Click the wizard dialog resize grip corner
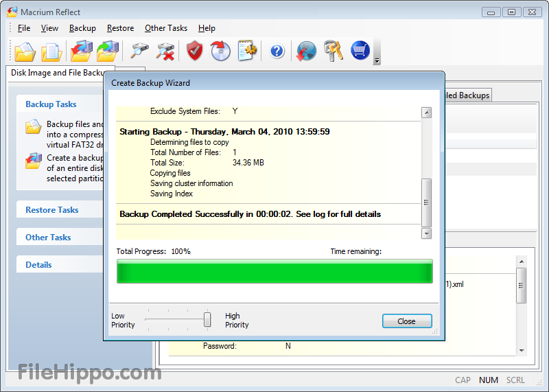 click(435, 331)
